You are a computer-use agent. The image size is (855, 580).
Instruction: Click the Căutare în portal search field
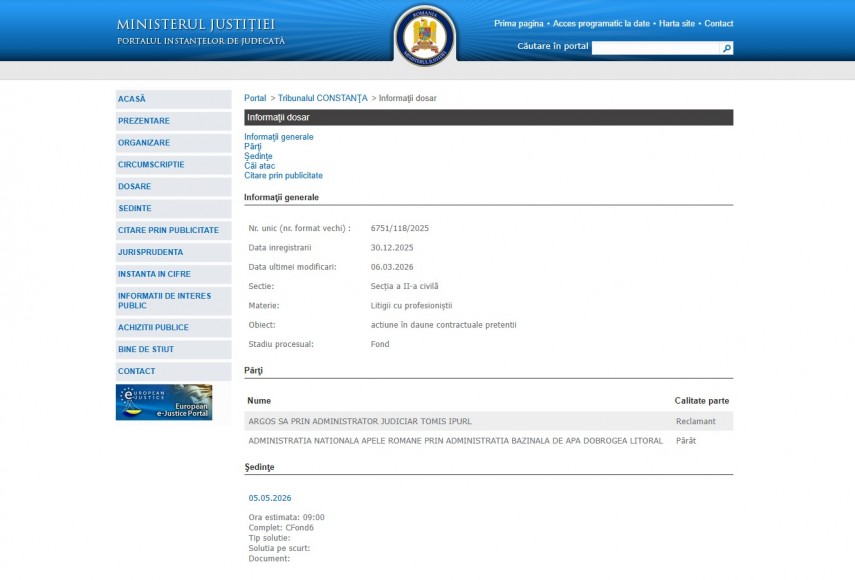pos(656,48)
